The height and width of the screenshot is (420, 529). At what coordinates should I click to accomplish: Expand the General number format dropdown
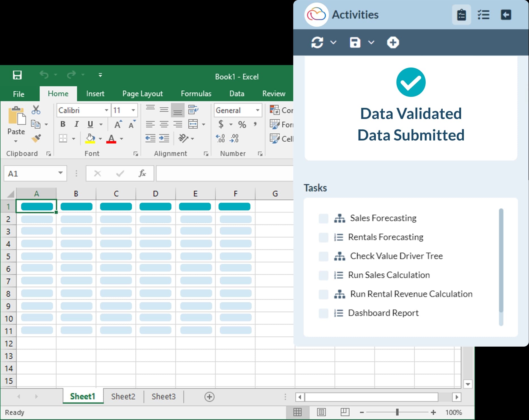(258, 110)
